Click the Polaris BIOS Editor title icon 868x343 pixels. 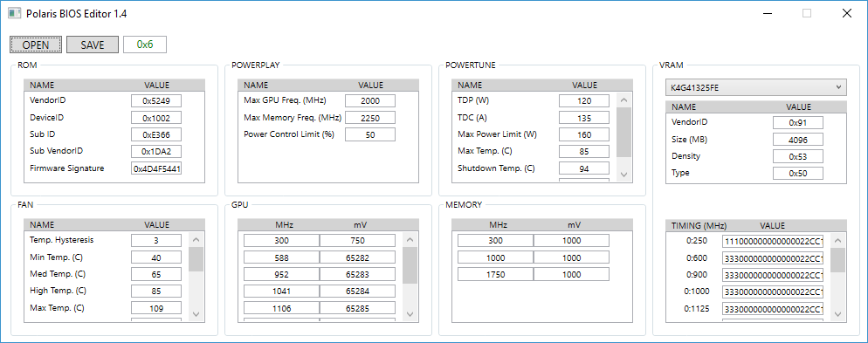coord(14,14)
